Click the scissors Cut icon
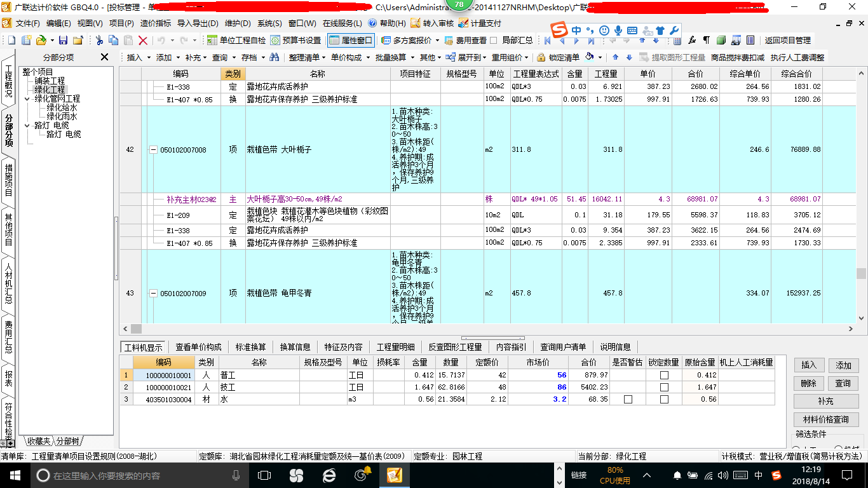The image size is (868, 488). [x=99, y=40]
